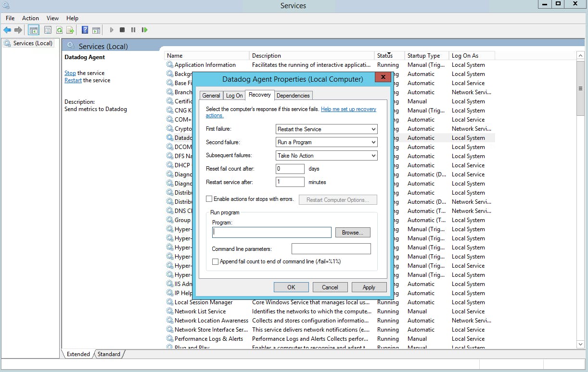
Task: Enable actions for stops with errors checkbox
Action: pyautogui.click(x=209, y=199)
